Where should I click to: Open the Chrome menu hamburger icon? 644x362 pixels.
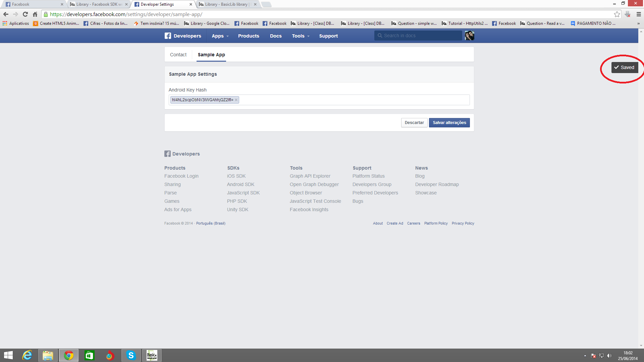pyautogui.click(x=639, y=14)
